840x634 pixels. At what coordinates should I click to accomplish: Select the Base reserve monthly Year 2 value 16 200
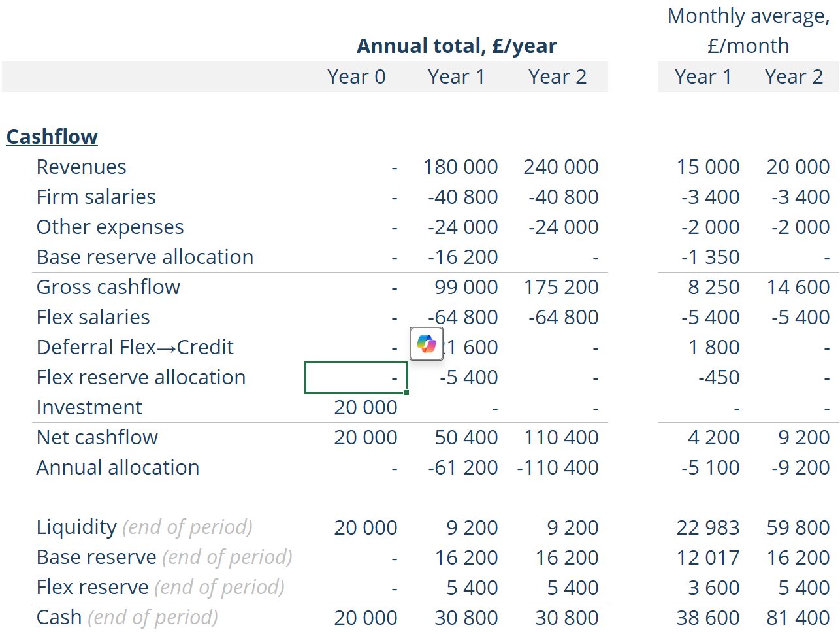coord(798,558)
